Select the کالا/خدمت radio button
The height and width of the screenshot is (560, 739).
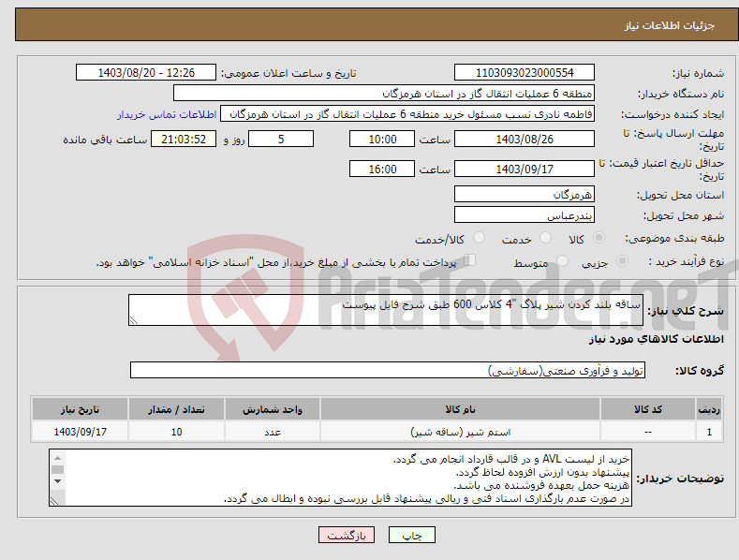pos(479,238)
